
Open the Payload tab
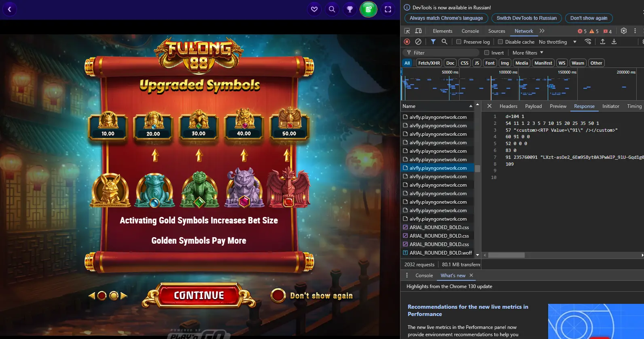[534, 106]
